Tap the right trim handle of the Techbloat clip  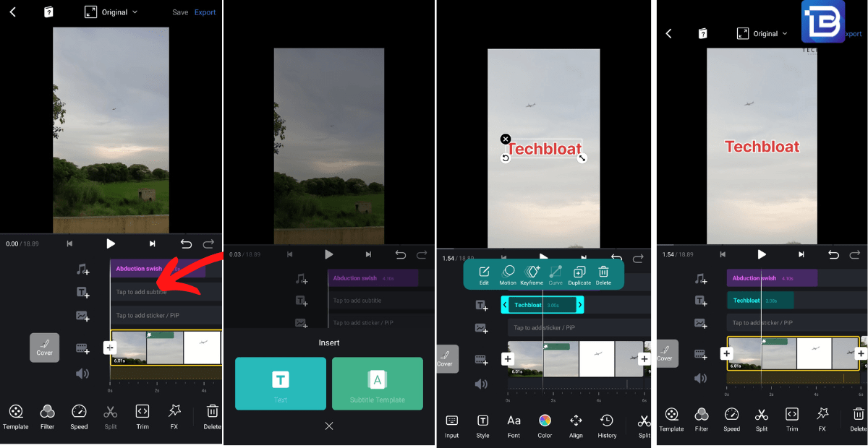click(x=579, y=306)
